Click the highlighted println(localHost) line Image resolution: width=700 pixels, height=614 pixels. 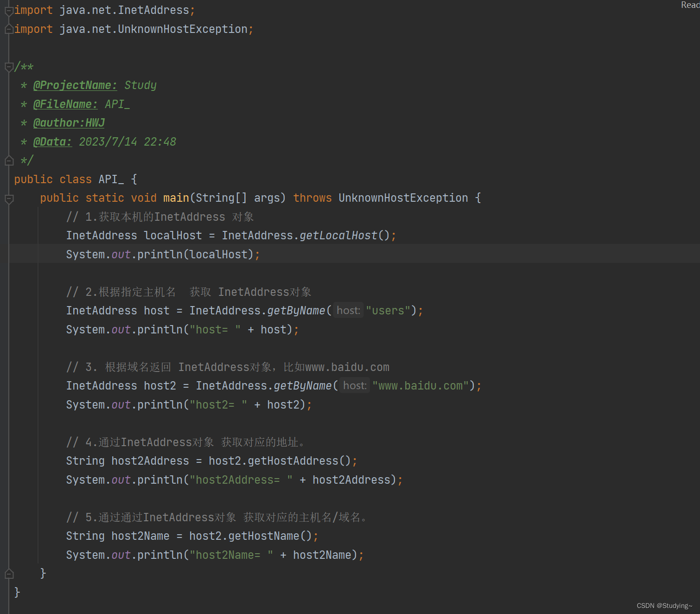pos(162,254)
